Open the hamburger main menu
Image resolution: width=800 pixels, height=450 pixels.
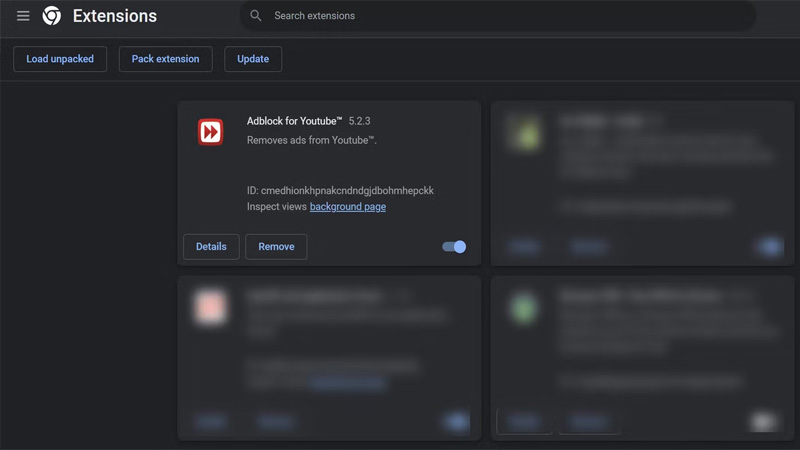click(23, 16)
